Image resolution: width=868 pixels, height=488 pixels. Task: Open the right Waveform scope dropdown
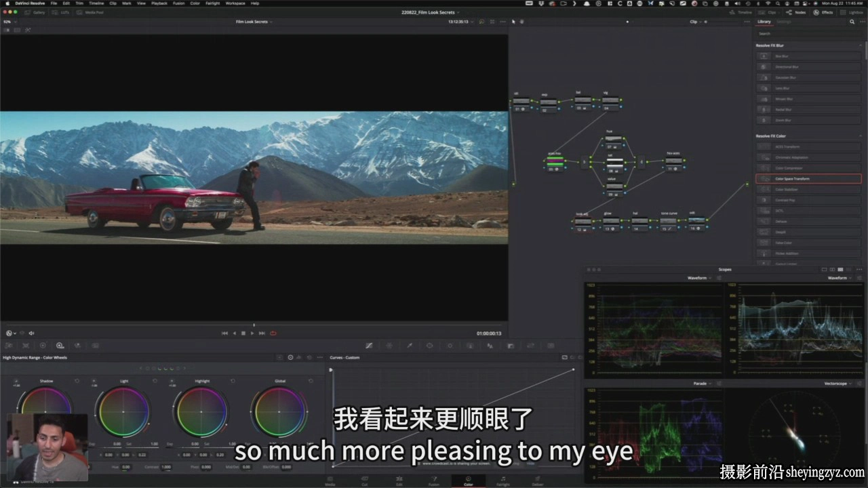840,278
